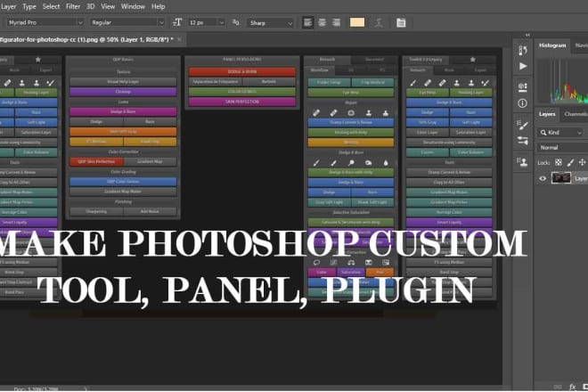Switch to the Channels tab
This screenshot has height=392, width=588.
coord(576,114)
